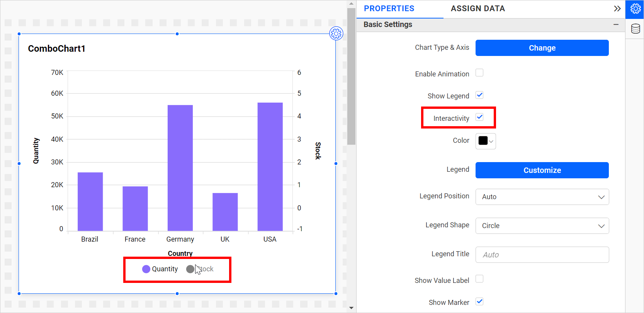Viewport: 644px width, 313px height.
Task: Open the Legend Position dropdown
Action: pyautogui.click(x=542, y=197)
